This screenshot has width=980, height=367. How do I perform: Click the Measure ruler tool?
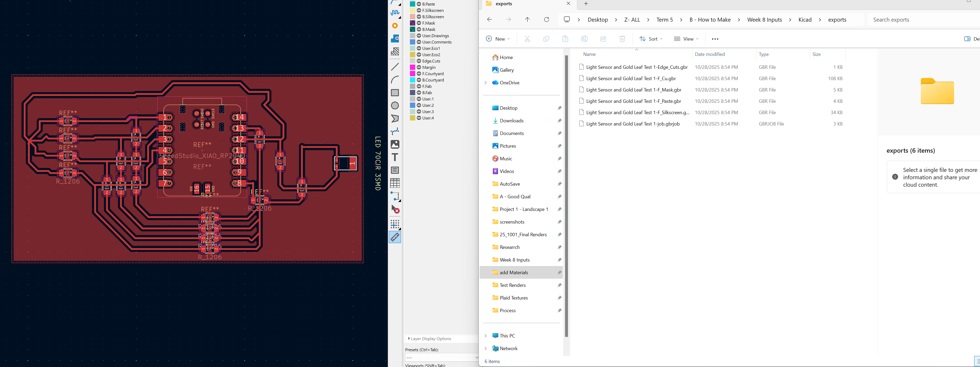click(395, 237)
